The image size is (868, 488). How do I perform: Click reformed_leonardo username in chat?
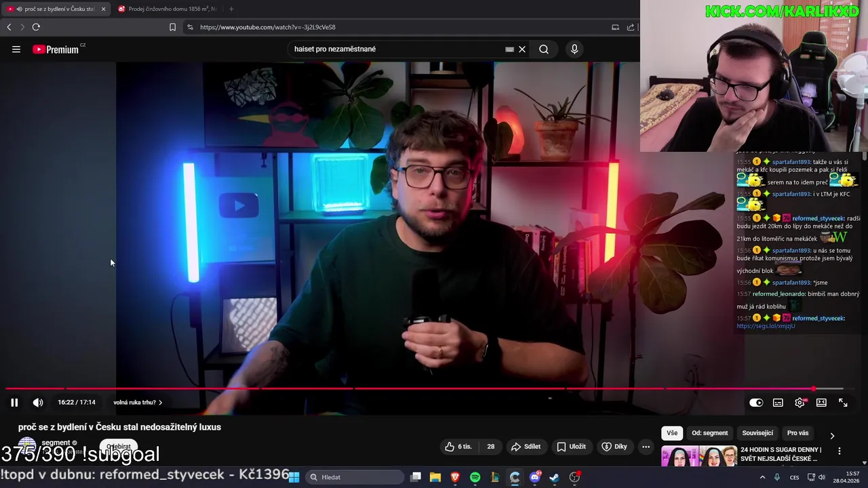tap(778, 294)
